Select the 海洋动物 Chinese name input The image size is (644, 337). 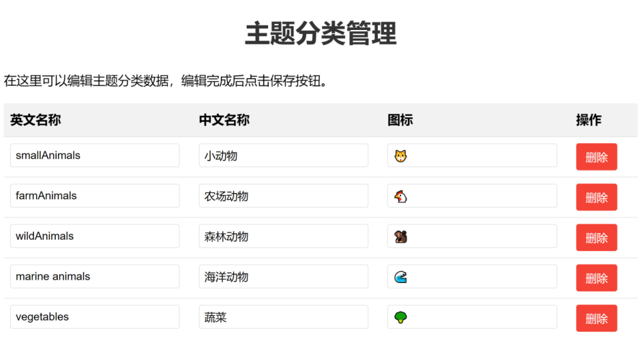[x=283, y=276]
